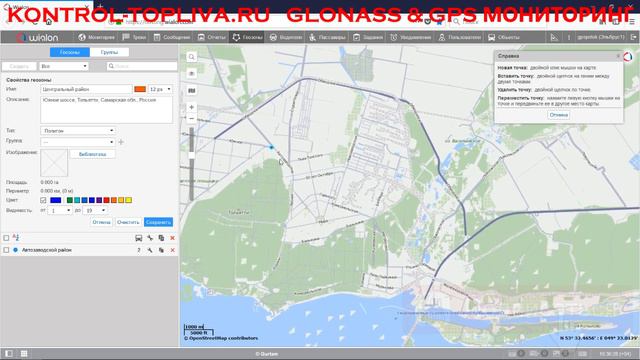
Task: Pick the teal color swatch
Action: point(77,200)
